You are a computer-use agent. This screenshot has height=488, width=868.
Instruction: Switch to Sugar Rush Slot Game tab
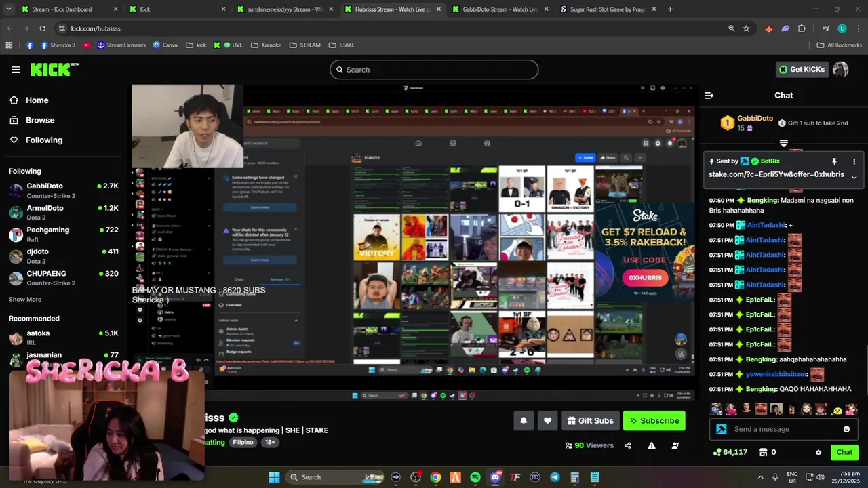click(x=608, y=9)
